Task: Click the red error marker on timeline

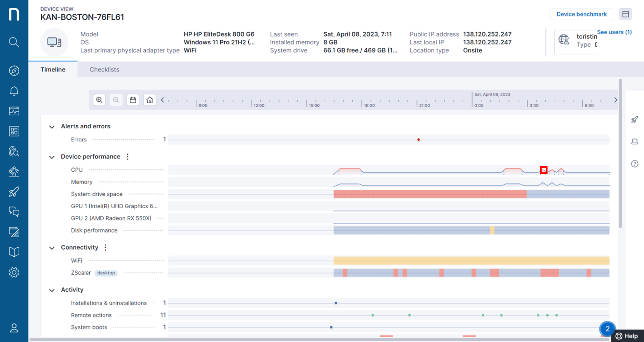Action: click(x=419, y=140)
